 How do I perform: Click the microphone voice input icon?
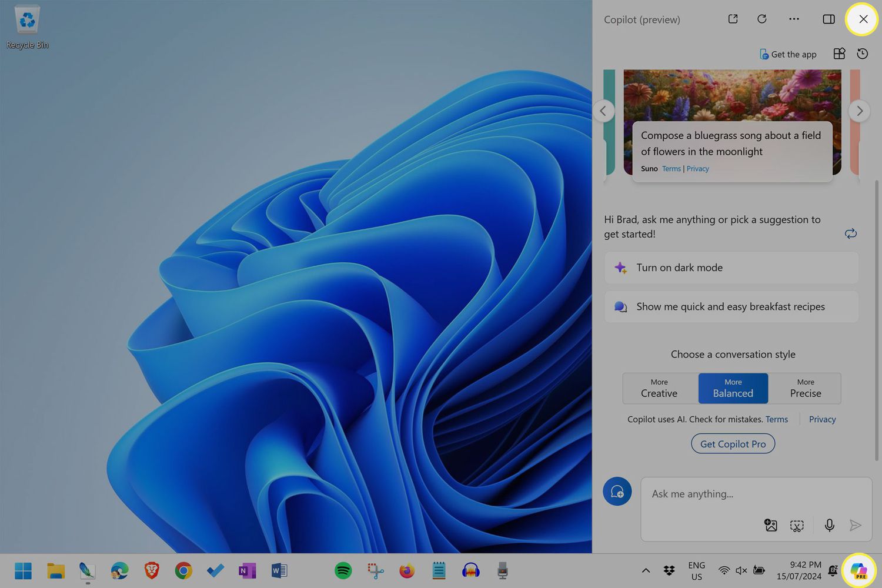(x=829, y=525)
